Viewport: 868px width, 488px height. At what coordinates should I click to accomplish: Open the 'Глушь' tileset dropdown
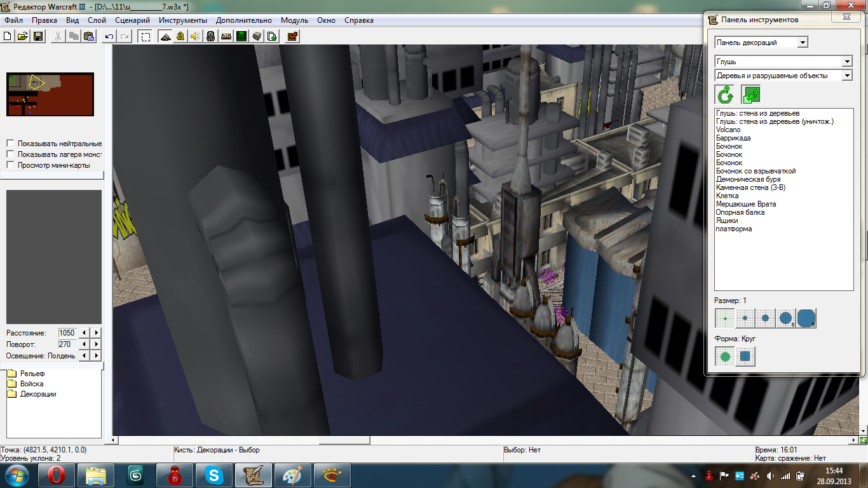point(847,62)
